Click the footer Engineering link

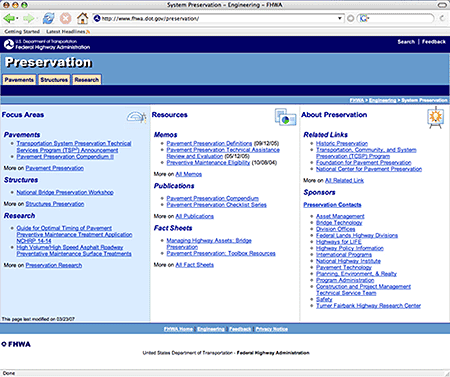tap(211, 329)
